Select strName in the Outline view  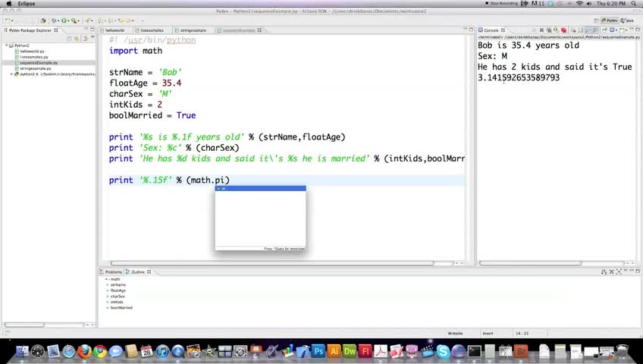tap(118, 285)
